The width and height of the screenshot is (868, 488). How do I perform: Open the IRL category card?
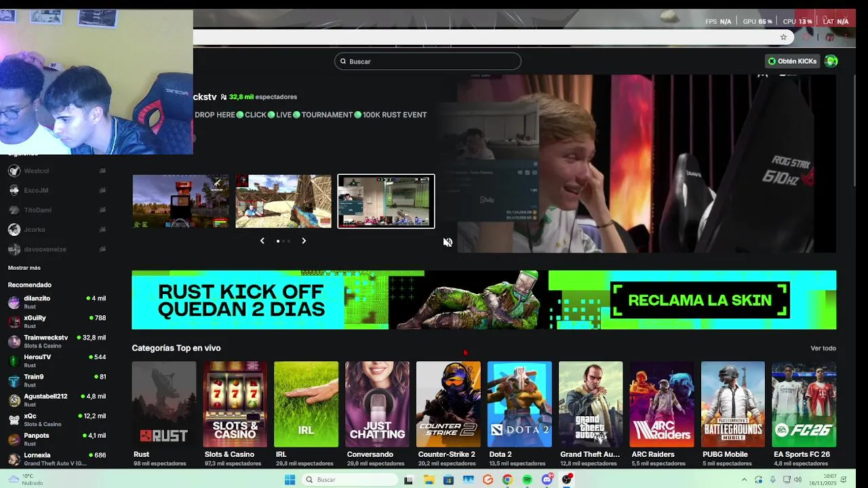coord(307,404)
